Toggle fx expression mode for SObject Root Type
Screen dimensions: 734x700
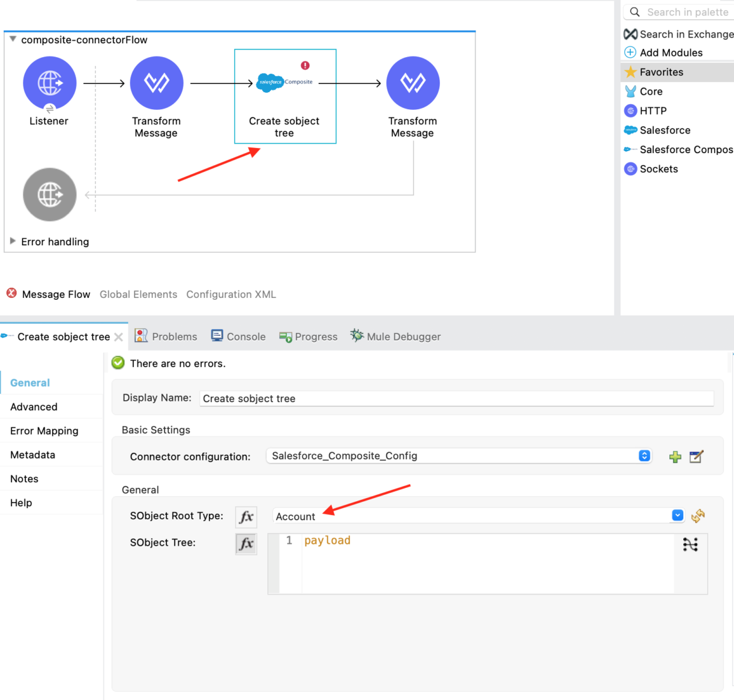coord(245,516)
